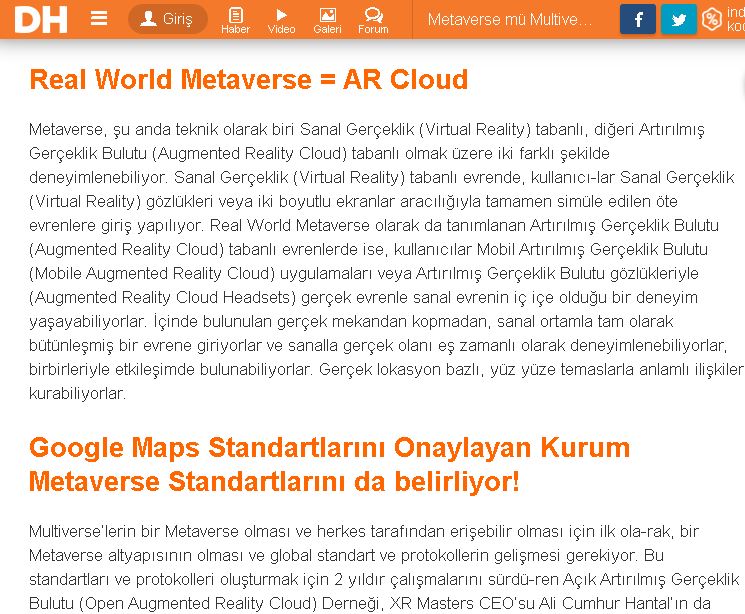745x614 pixels.
Task: Visit the Forum section
Action: (373, 20)
